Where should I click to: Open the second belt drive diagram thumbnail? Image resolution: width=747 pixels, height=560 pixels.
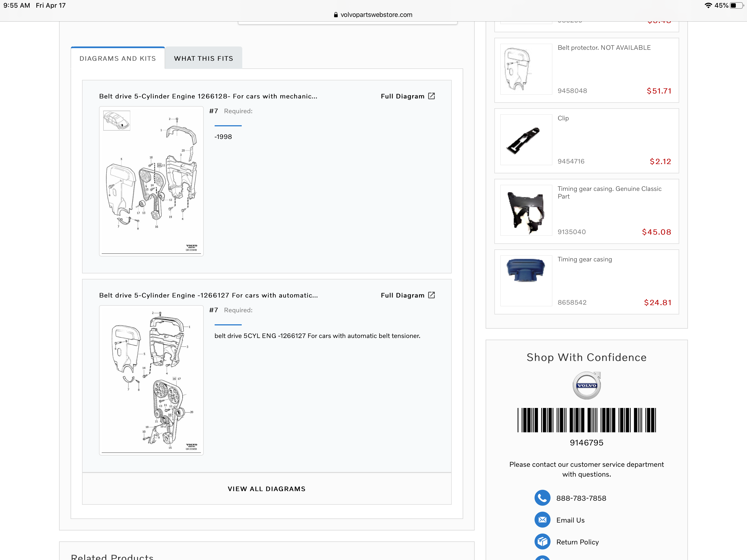coord(151,380)
